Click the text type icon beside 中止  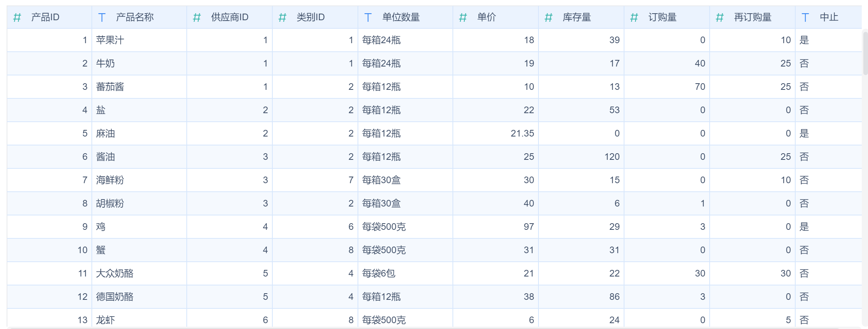pyautogui.click(x=805, y=17)
